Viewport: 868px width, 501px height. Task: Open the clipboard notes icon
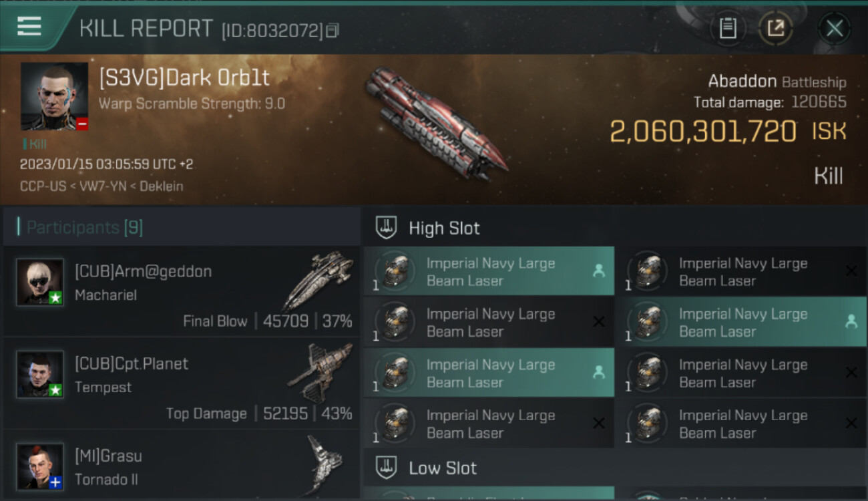click(728, 29)
